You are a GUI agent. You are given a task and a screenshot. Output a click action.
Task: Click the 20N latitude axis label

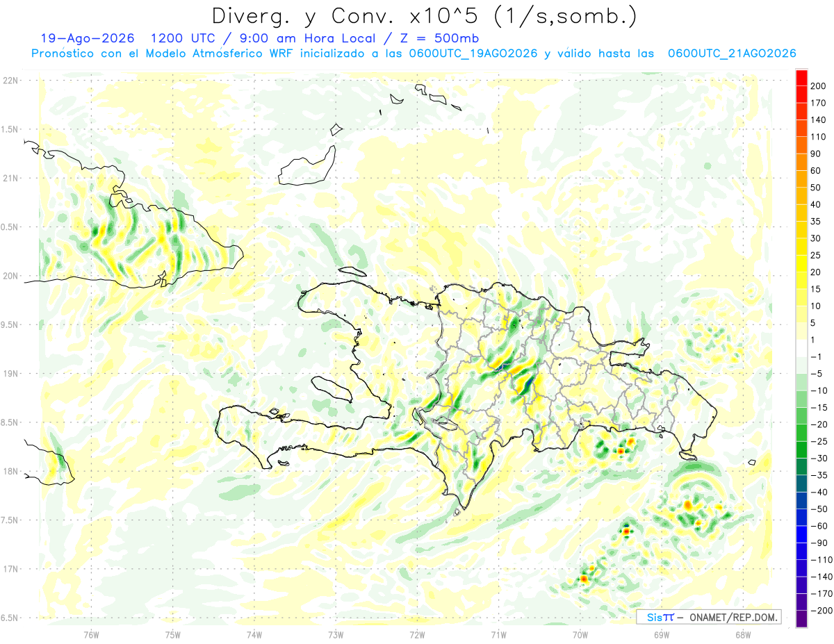10,276
